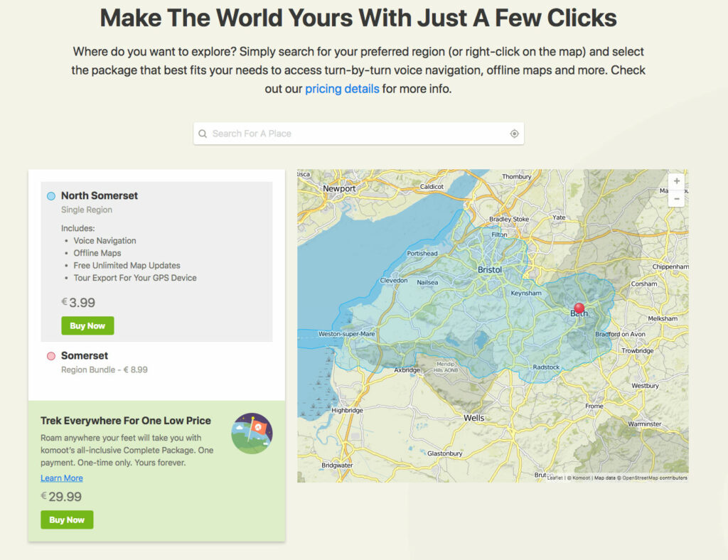Viewport: 728px width, 560px height.
Task: Click Tour Export For Your GPS Device
Action: 135,278
